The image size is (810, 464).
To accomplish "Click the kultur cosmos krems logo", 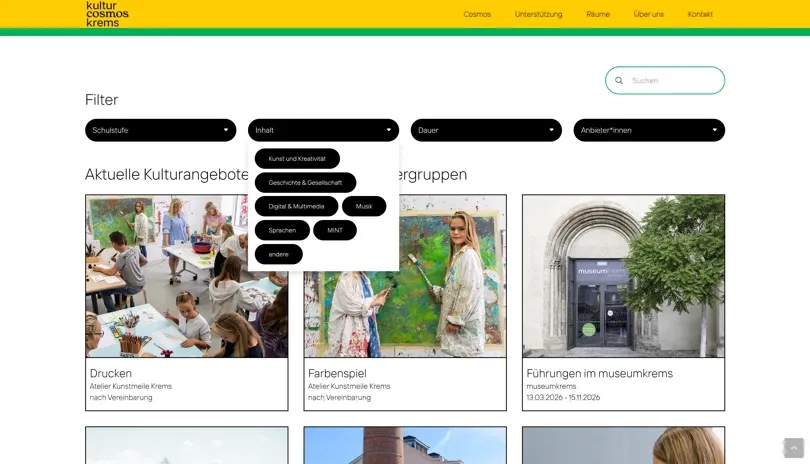I will tap(106, 13).
